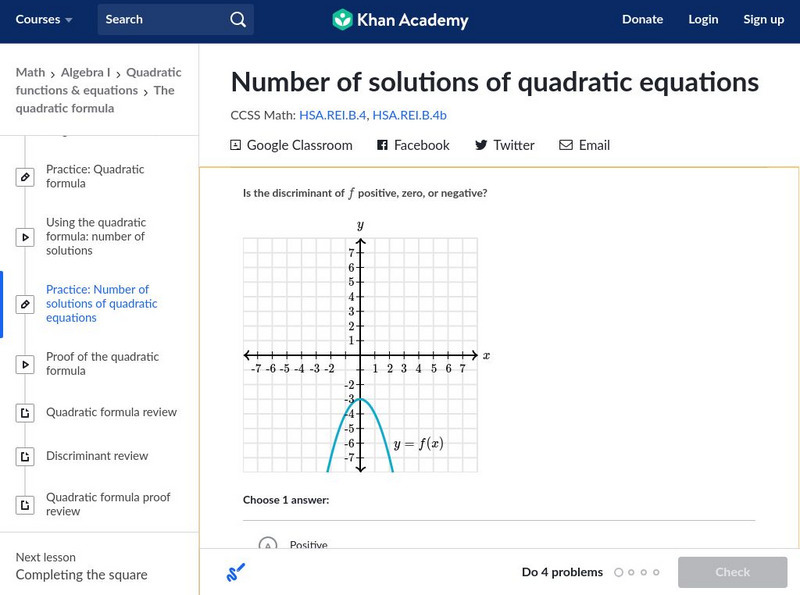Click the Sign up link
This screenshot has height=595, width=800.
pyautogui.click(x=763, y=19)
